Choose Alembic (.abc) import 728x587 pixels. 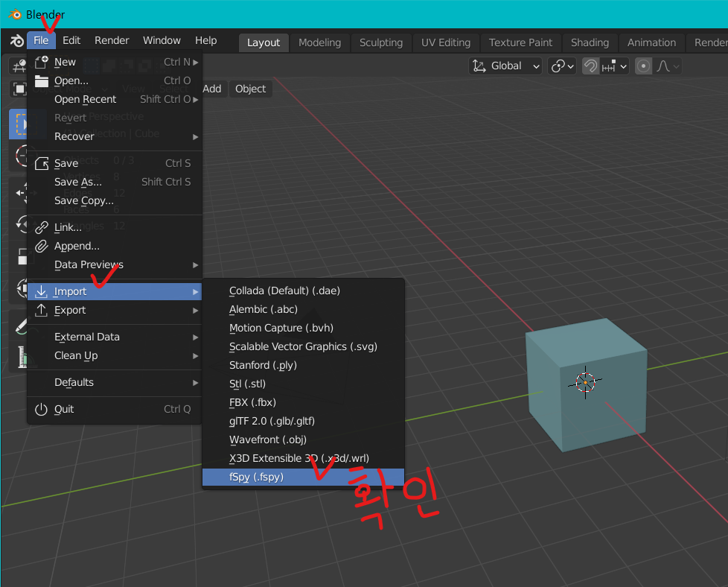tap(303, 310)
